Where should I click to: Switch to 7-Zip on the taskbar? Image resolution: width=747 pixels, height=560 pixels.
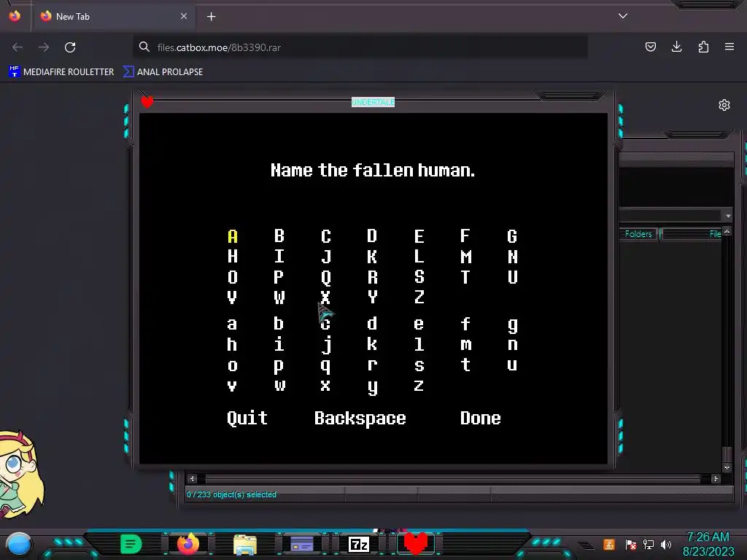(359, 544)
